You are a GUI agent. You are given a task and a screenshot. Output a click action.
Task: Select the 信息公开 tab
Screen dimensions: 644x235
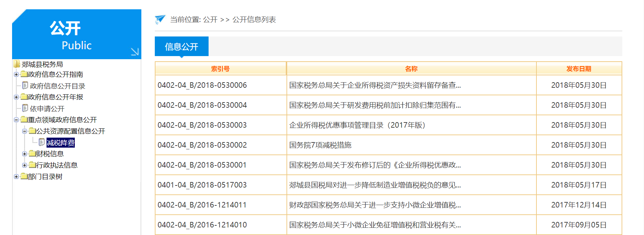pos(182,46)
